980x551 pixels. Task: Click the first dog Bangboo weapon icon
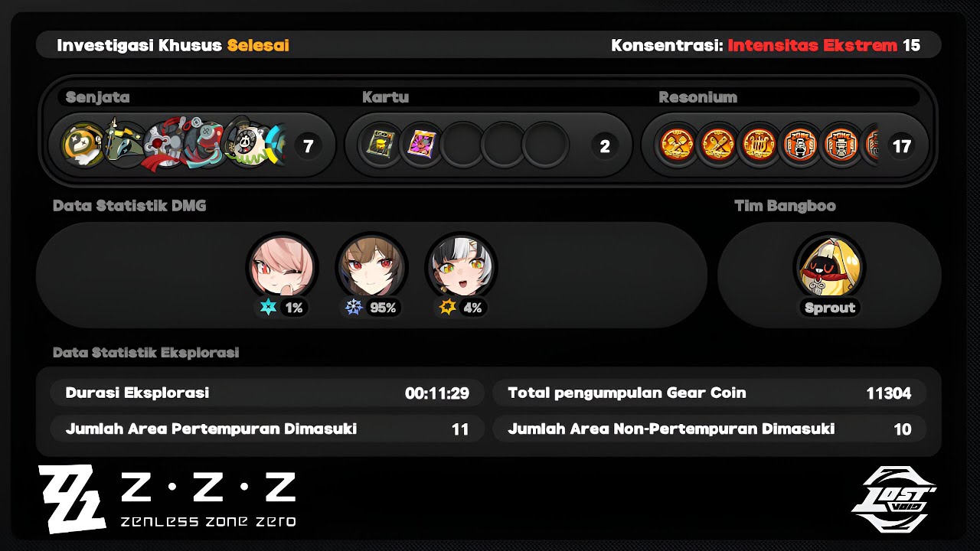point(83,145)
